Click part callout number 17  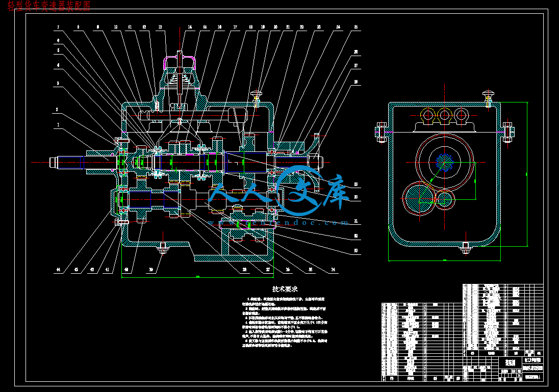[235, 27]
